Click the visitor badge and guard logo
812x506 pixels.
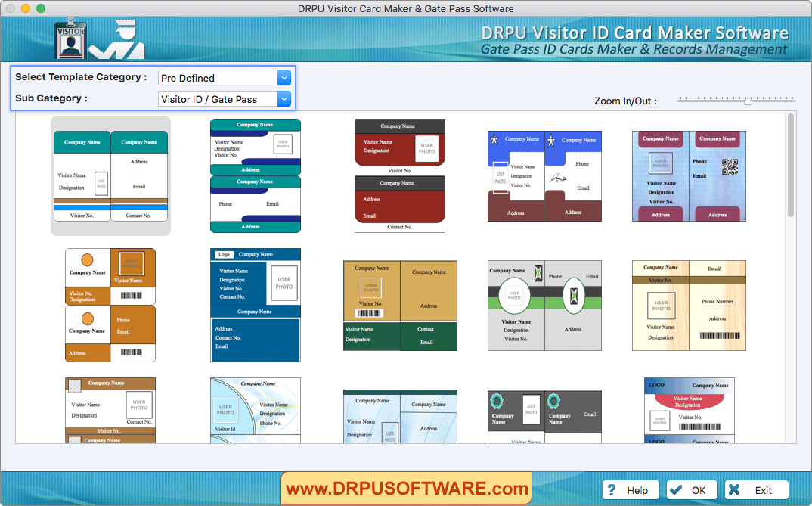100,39
